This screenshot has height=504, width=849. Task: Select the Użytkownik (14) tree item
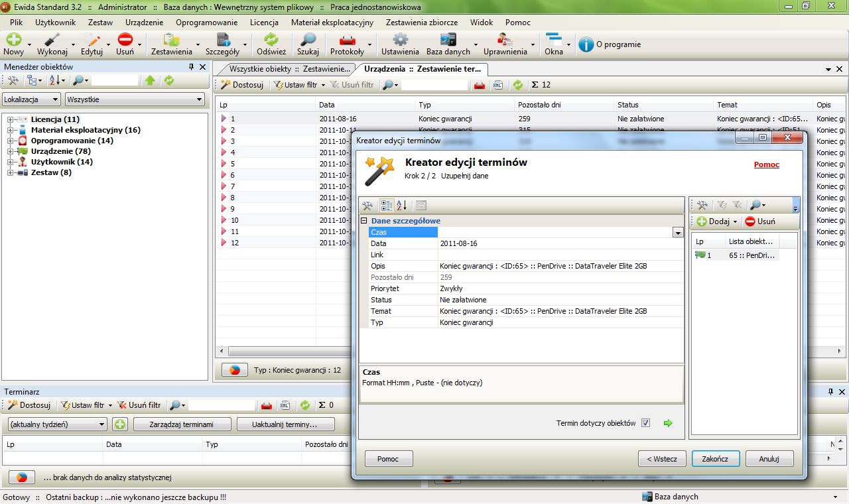tap(62, 162)
